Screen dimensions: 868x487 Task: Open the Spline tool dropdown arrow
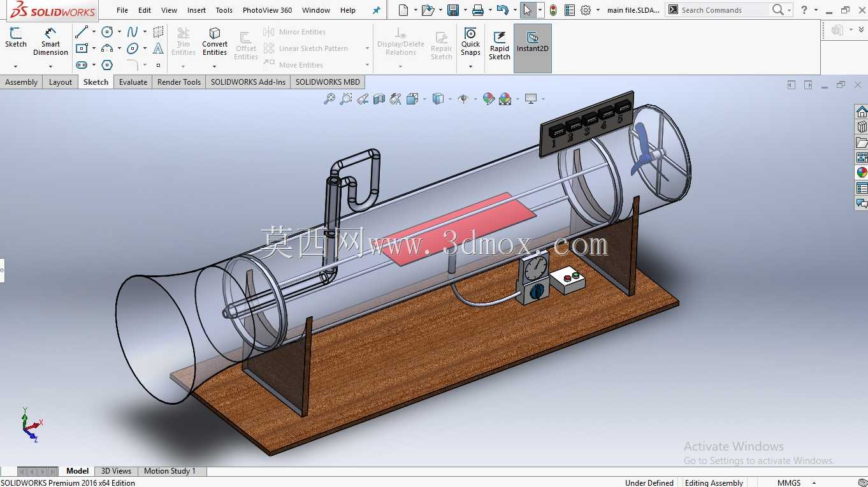tap(145, 32)
